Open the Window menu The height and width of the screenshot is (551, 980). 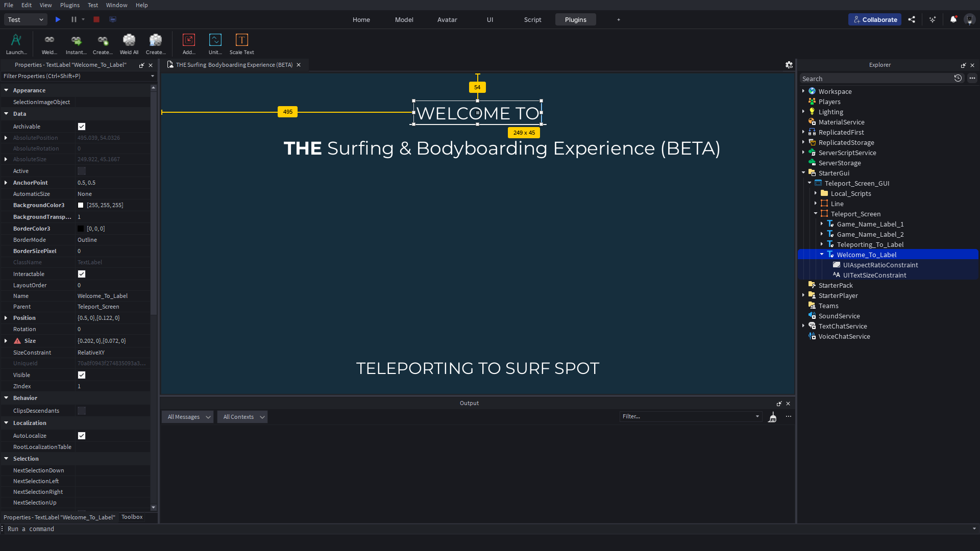[117, 5]
